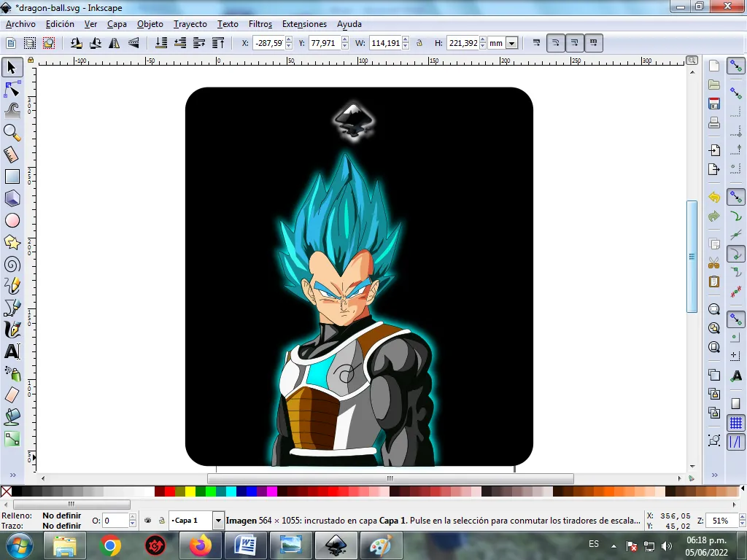Screen dimensions: 747x560
Task: Open the Archivo menu
Action: pyautogui.click(x=20, y=24)
